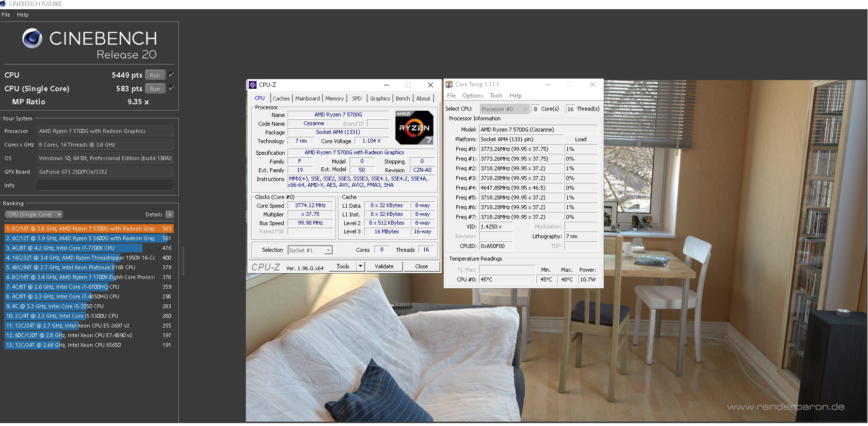Select ranking row 5 Intel Xeon Platinum 8168

point(89,267)
